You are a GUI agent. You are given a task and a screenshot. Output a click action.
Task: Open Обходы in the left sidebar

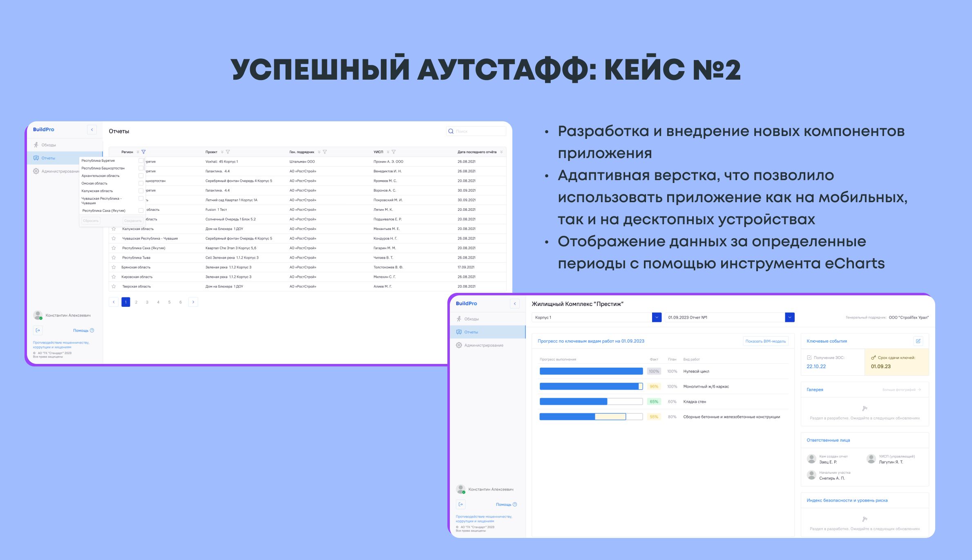(49, 145)
